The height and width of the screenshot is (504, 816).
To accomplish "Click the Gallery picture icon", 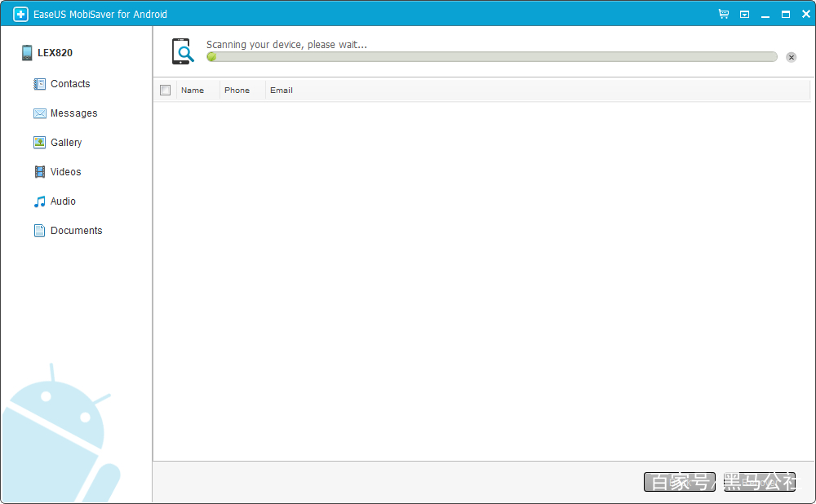I will pos(39,143).
